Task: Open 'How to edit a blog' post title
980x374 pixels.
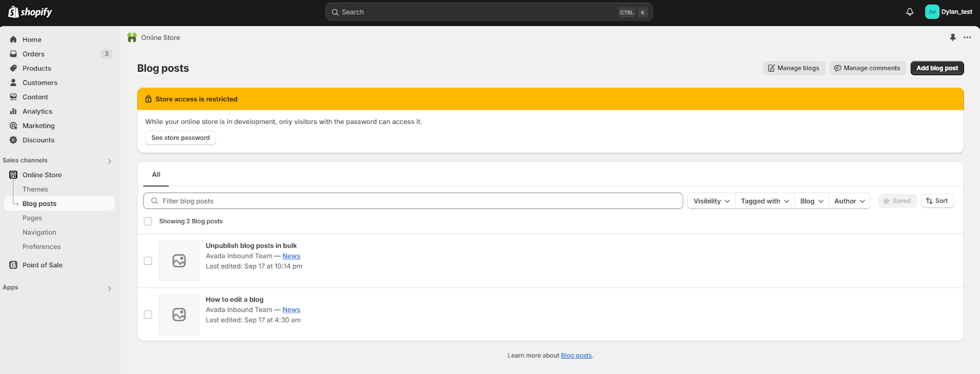Action: [x=235, y=300]
